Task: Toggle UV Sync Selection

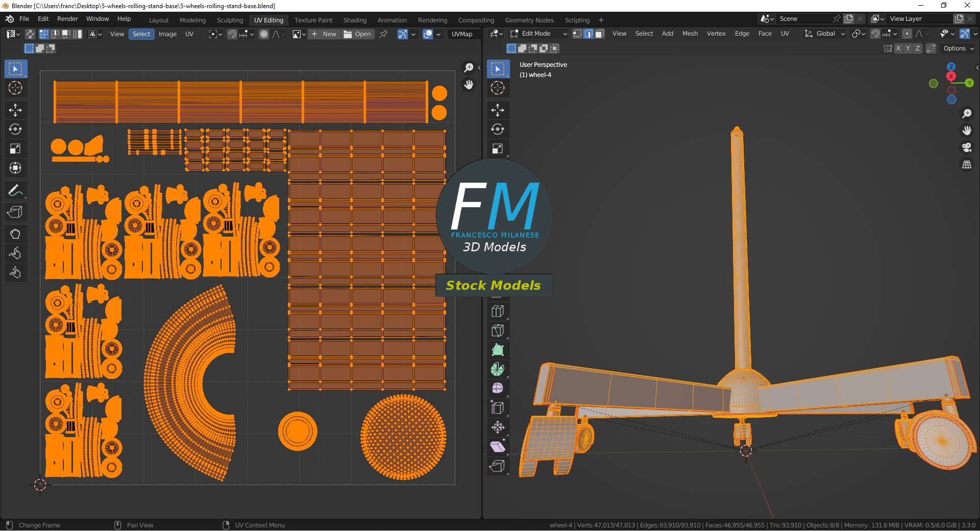Action: [x=30, y=34]
